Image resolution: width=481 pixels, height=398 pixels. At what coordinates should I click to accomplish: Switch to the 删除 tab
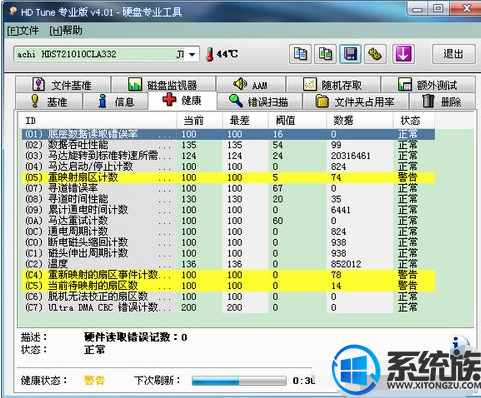tap(442, 101)
